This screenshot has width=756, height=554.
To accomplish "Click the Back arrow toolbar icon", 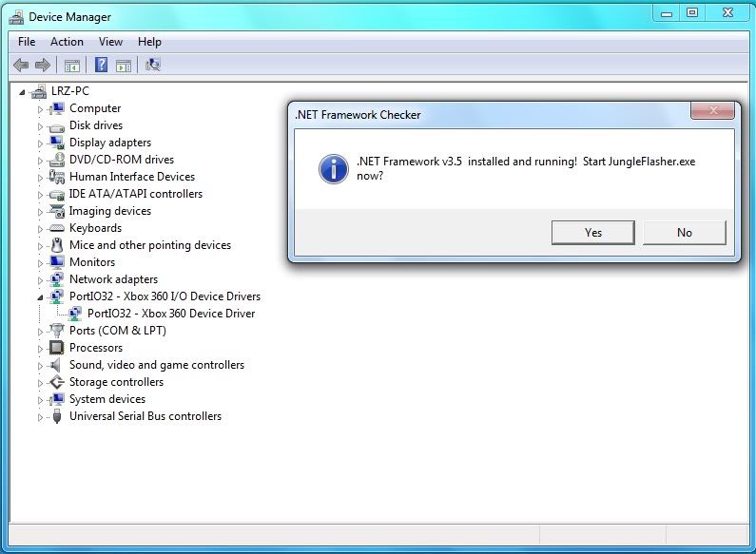I will point(21,65).
